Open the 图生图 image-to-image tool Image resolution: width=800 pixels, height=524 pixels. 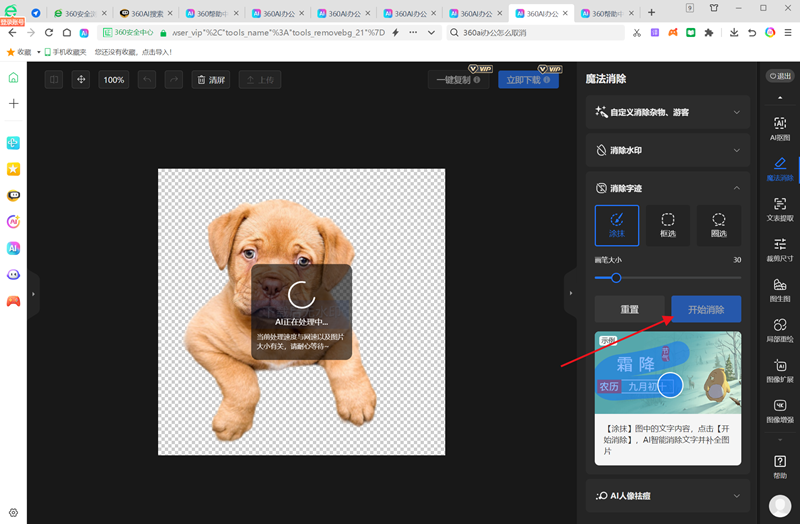(780, 290)
